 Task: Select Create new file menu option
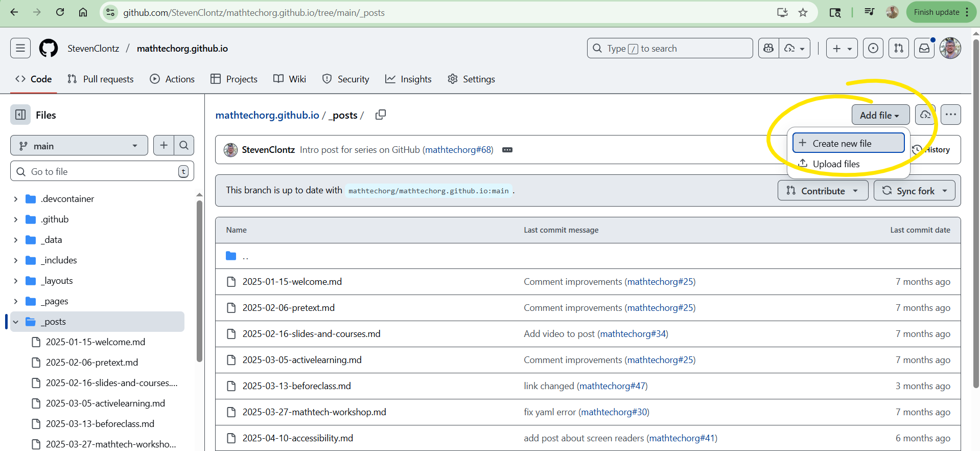point(848,144)
